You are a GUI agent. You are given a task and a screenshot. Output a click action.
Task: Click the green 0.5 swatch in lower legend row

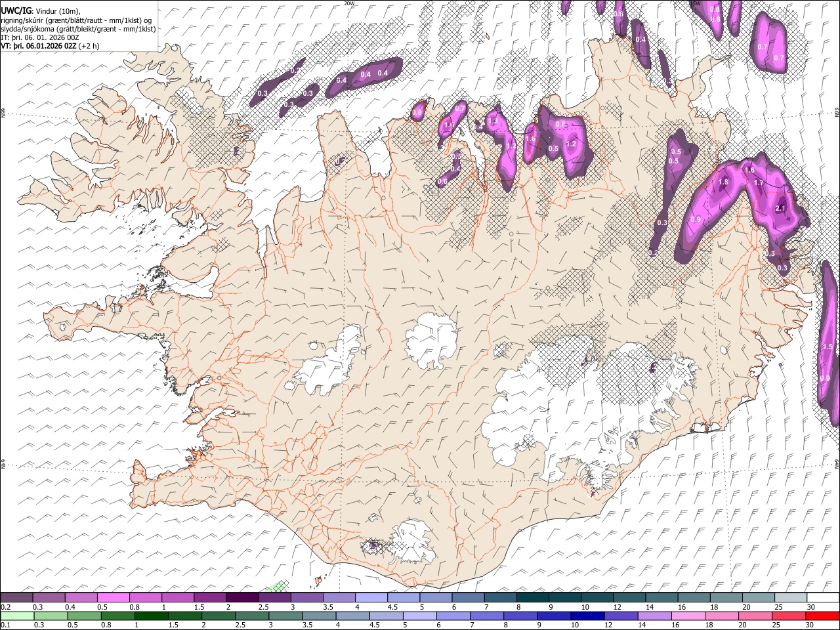[84, 616]
